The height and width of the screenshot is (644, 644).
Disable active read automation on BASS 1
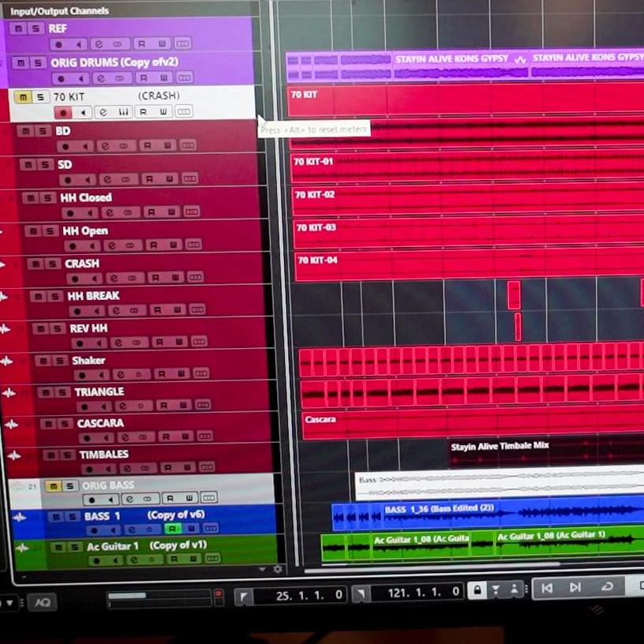[173, 529]
